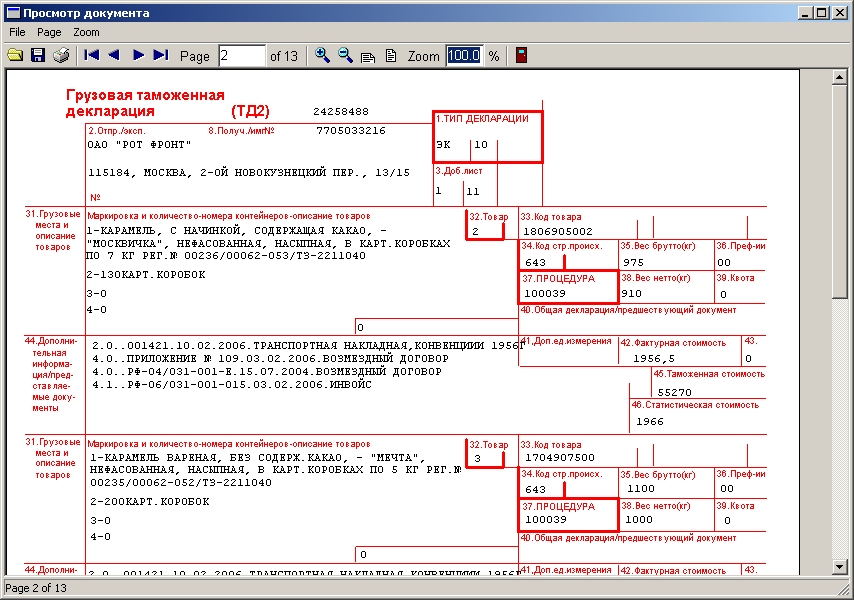Click the page width view icon

click(x=368, y=56)
